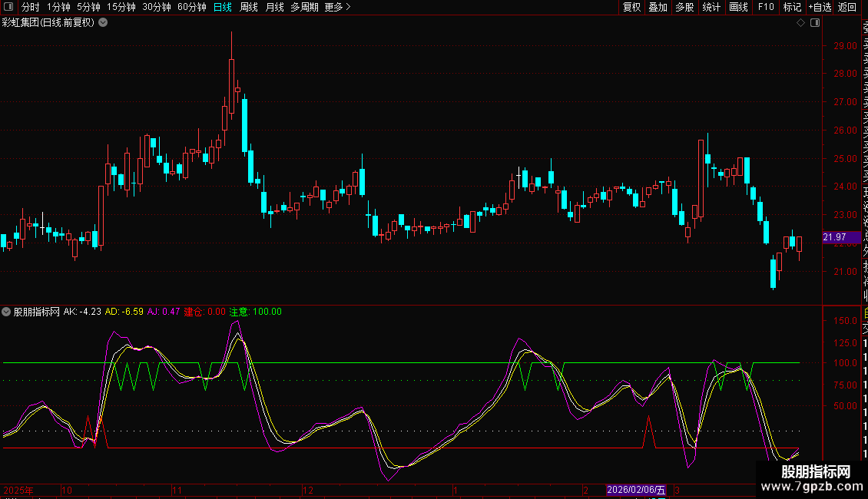Click the 注意: 100.00 value
868x499 pixels.
click(255, 312)
